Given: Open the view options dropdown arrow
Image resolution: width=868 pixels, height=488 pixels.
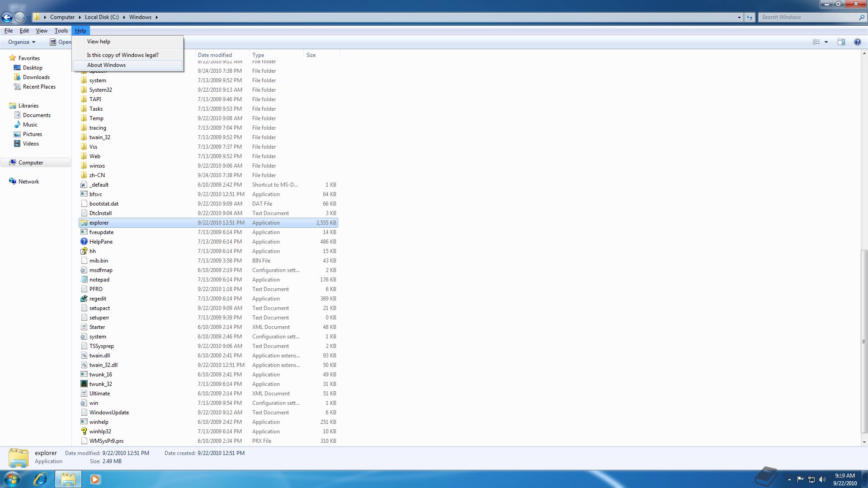Looking at the screenshot, I should point(826,42).
